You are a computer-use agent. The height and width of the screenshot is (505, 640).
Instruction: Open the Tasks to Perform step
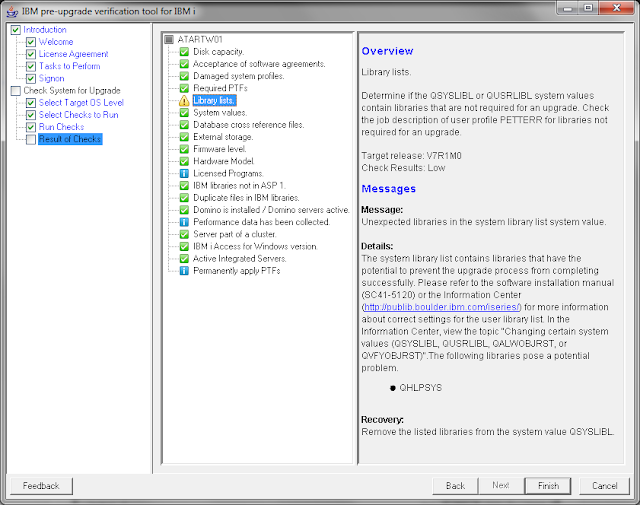tap(69, 66)
